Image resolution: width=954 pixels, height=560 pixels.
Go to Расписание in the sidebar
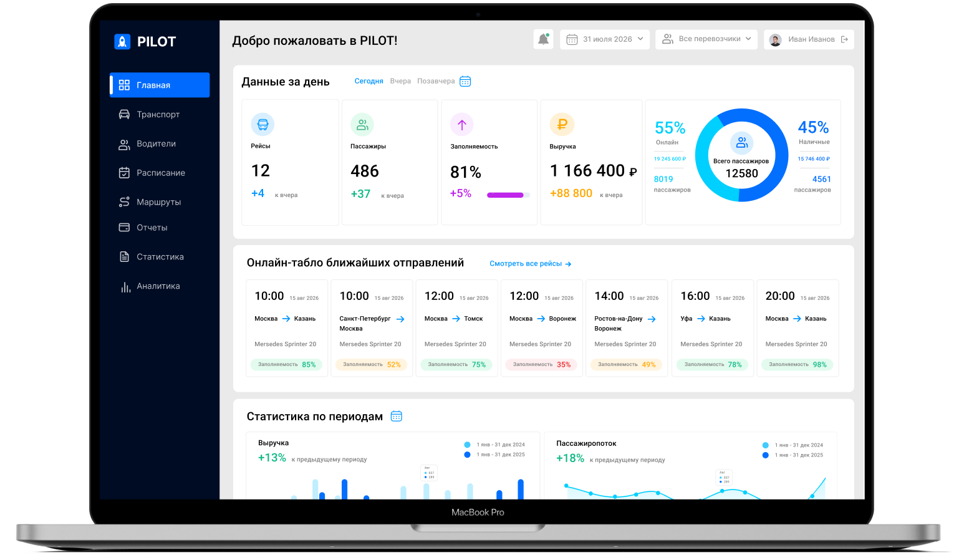click(160, 173)
